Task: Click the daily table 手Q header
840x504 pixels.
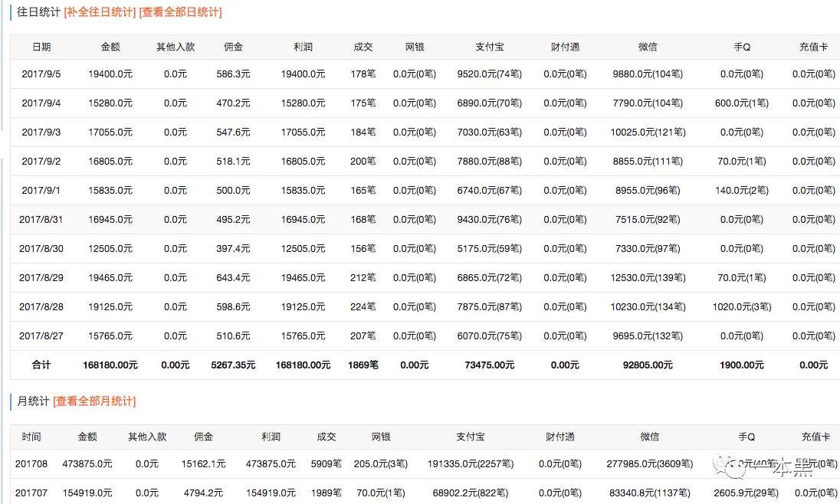Action: pos(742,47)
